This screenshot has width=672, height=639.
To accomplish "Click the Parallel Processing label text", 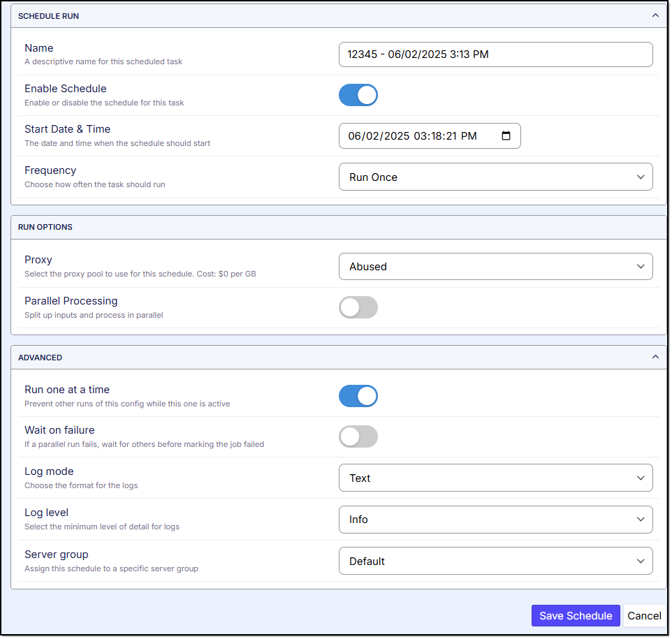I will coord(71,301).
